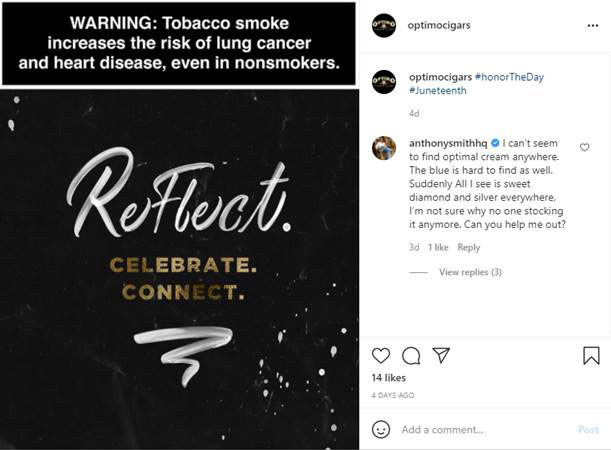
Task: Open the anthonysmithhq username link
Action: click(449, 142)
